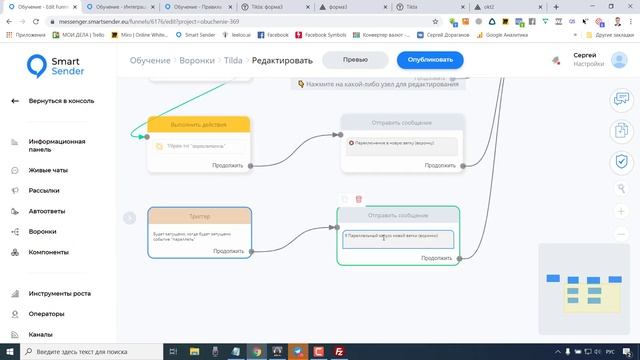Click message text field in selected node
This screenshot has width=640, height=360.
tap(398, 240)
